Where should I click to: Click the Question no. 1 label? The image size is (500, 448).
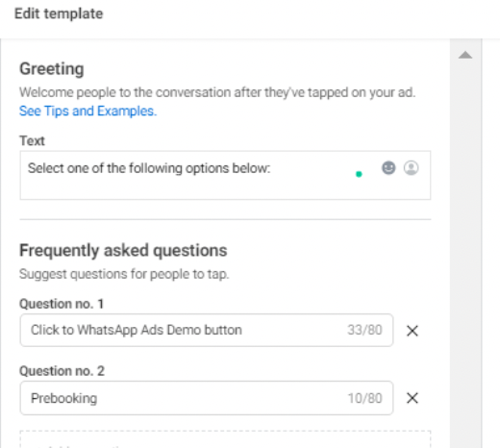coord(62,304)
